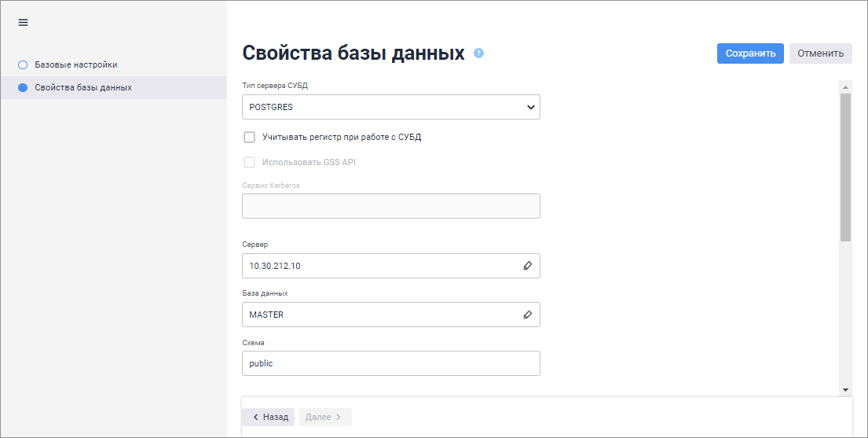This screenshot has width=868, height=438.
Task: Open the hamburger menu icon
Action: pos(23,23)
